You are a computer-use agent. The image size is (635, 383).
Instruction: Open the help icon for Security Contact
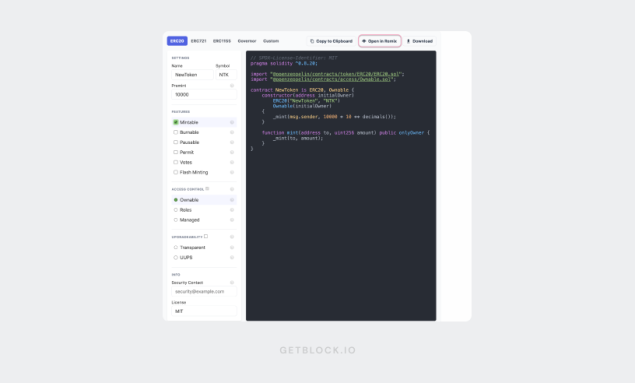point(232,283)
